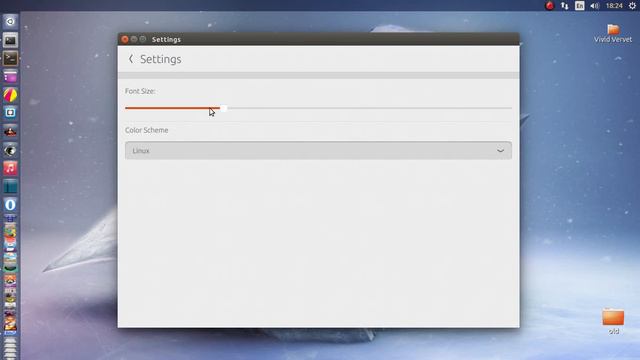Open the system gear session menu
640x360 pixels.
[632, 6]
